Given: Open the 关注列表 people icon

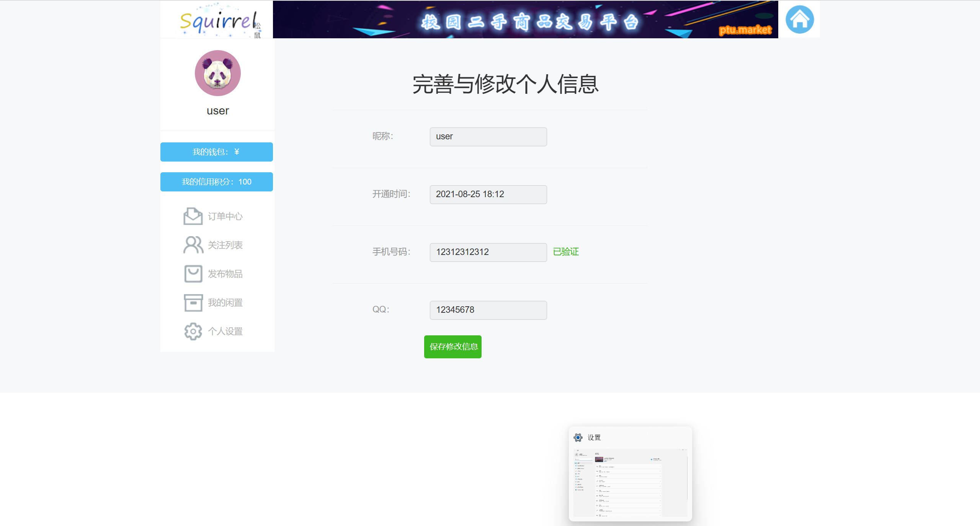Looking at the screenshot, I should tap(193, 245).
